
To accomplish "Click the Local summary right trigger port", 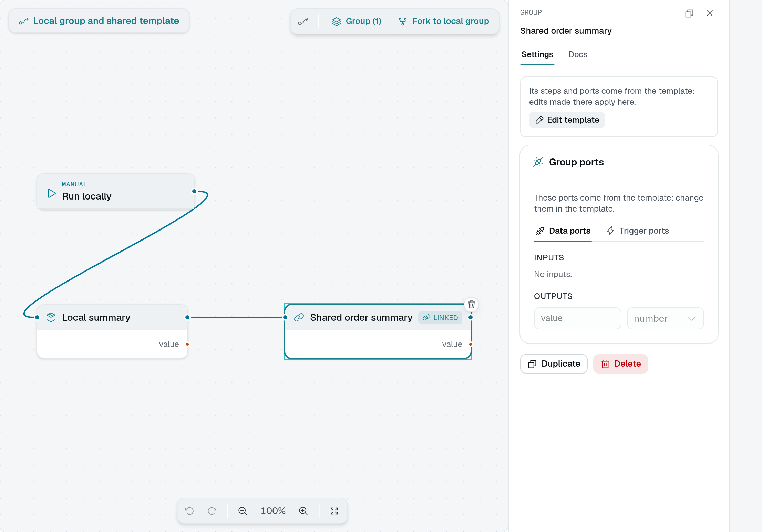I will [x=187, y=317].
